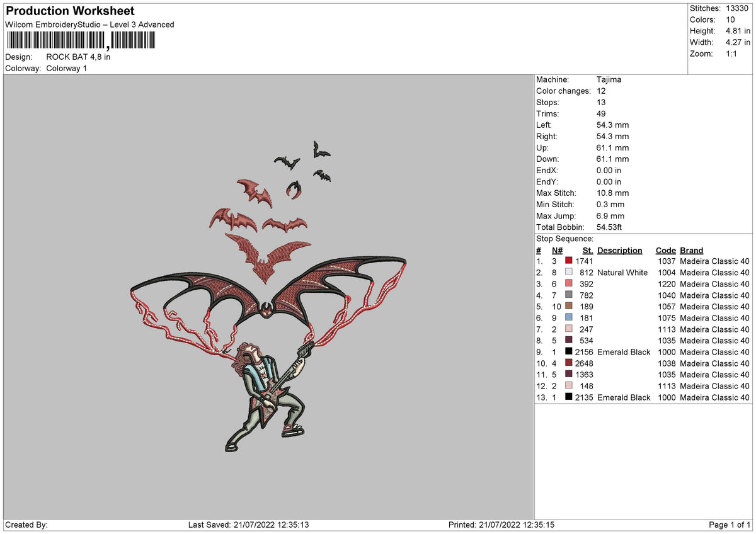Viewport: 756px width, 534px height.
Task: Click the red thread swatch for stop 1
Action: (x=569, y=261)
